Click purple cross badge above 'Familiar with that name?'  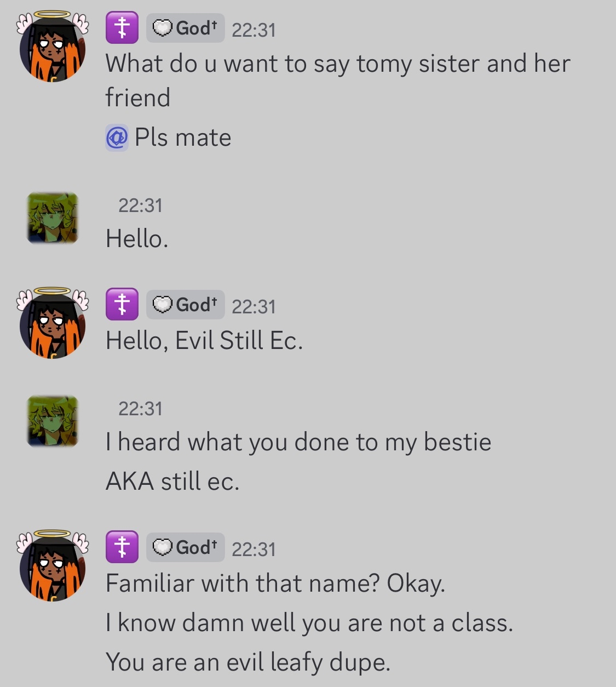[122, 547]
